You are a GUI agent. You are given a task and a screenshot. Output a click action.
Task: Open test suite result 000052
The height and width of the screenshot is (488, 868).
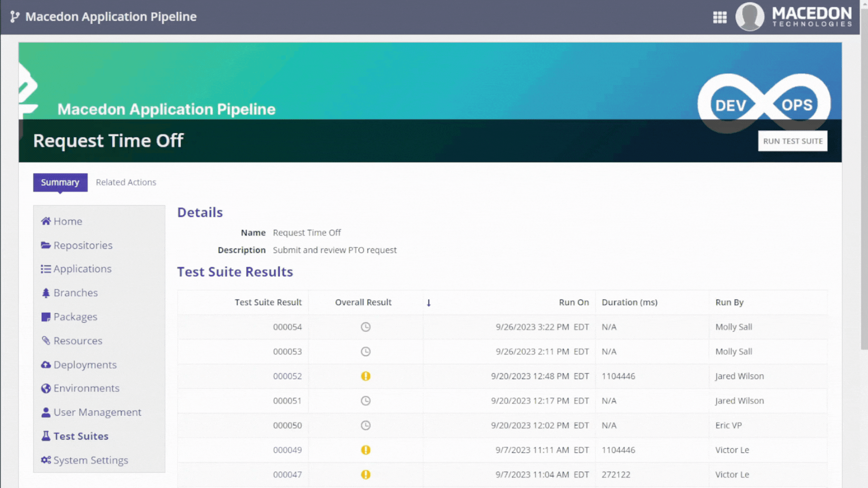click(x=287, y=376)
